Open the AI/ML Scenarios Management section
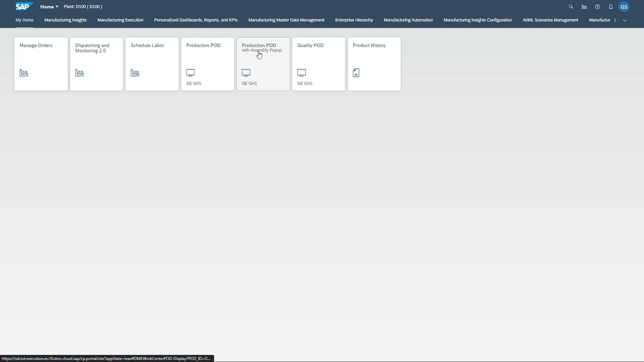This screenshot has width=644, height=362. [x=550, y=20]
